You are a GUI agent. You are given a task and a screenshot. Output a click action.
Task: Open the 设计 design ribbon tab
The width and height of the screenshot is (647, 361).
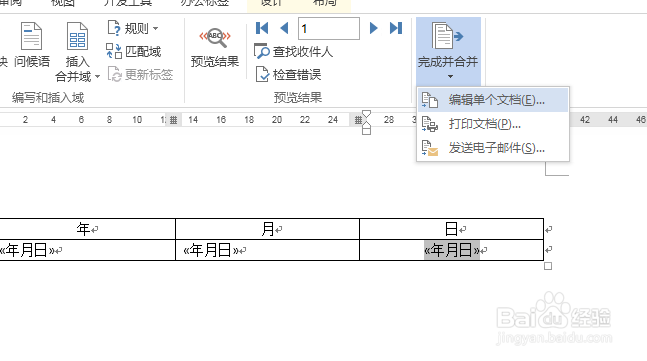point(271,3)
